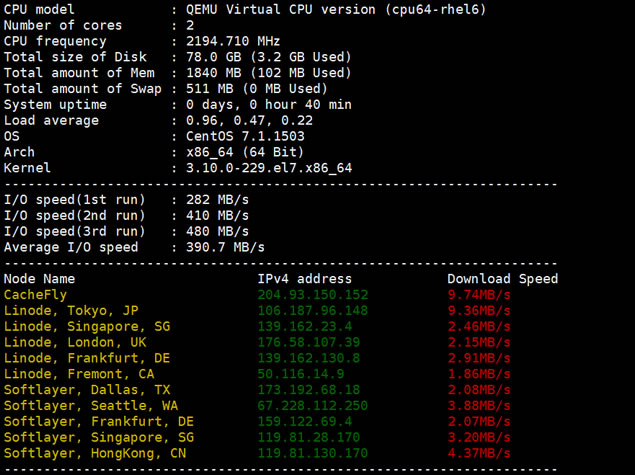Image resolution: width=635 pixels, height=475 pixels.
Task: Click the 'Softlayer, Seattle, WA' node name
Action: [91, 405]
